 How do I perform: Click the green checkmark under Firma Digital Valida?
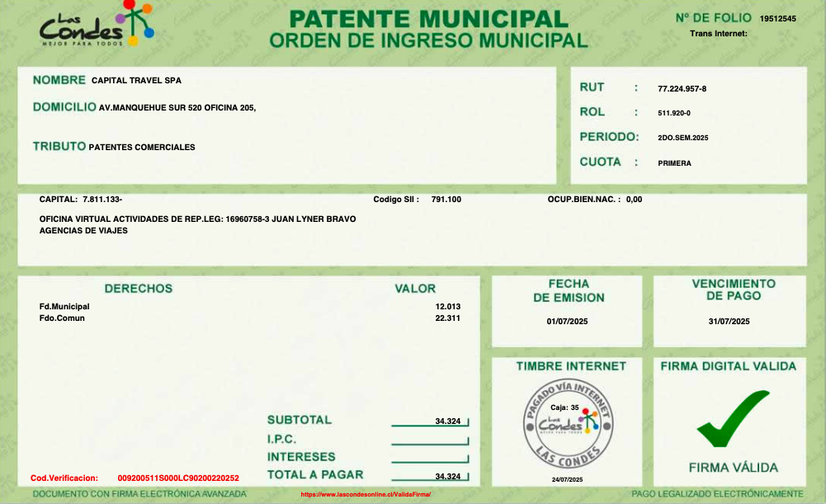coord(733,419)
